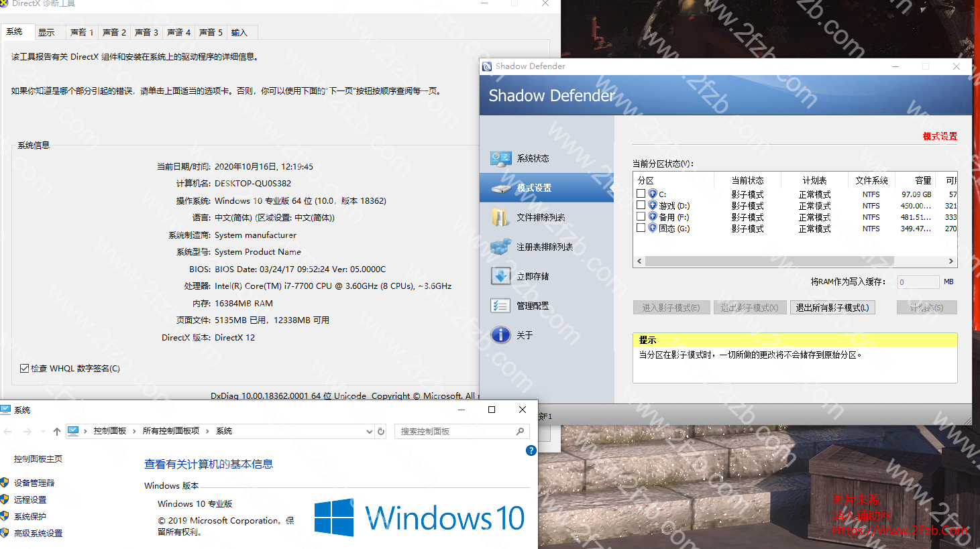Expand chevron after 控制面板 breadcrumb

[134, 431]
